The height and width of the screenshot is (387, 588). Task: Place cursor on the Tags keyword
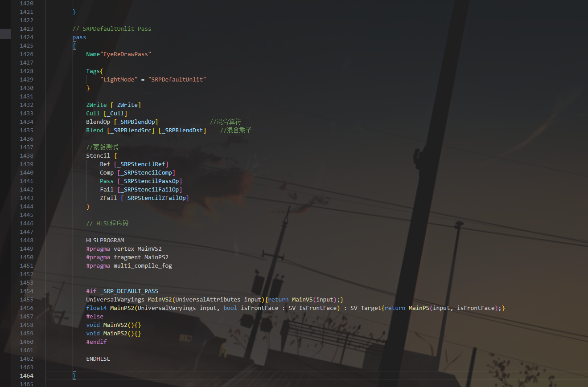coord(93,71)
